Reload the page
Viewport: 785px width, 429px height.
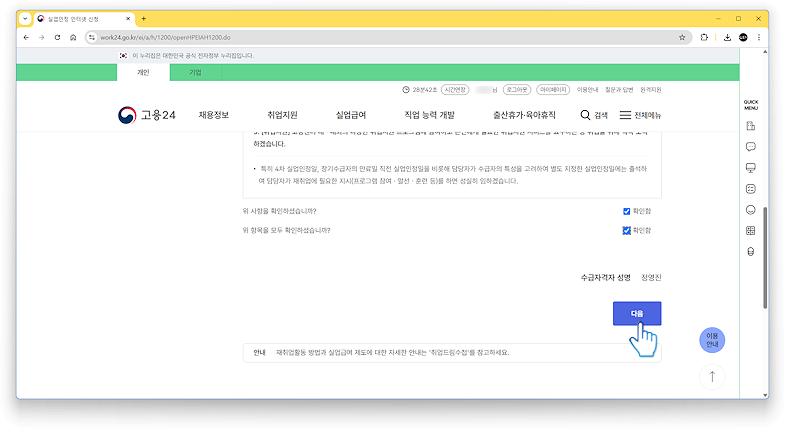point(58,38)
